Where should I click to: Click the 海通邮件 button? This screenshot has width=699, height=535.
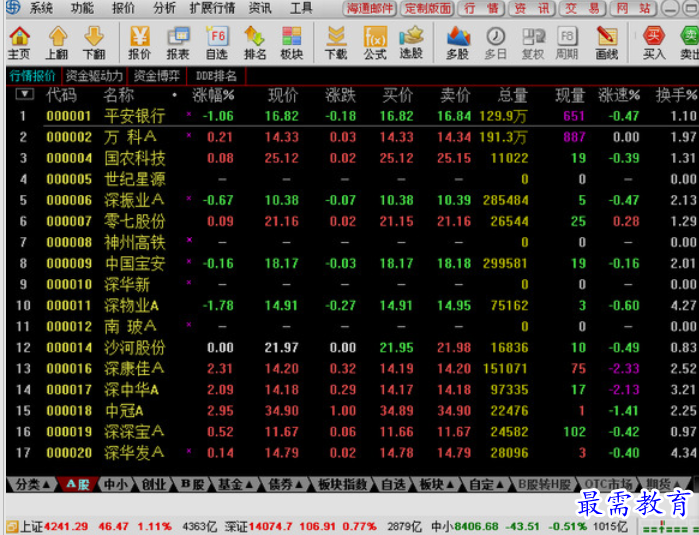pyautogui.click(x=370, y=8)
